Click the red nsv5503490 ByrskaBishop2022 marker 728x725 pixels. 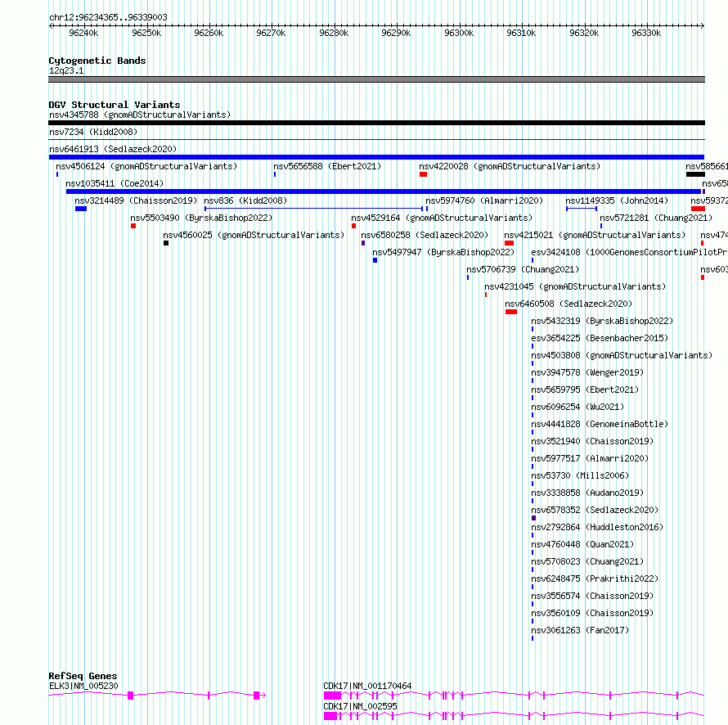coord(133,226)
